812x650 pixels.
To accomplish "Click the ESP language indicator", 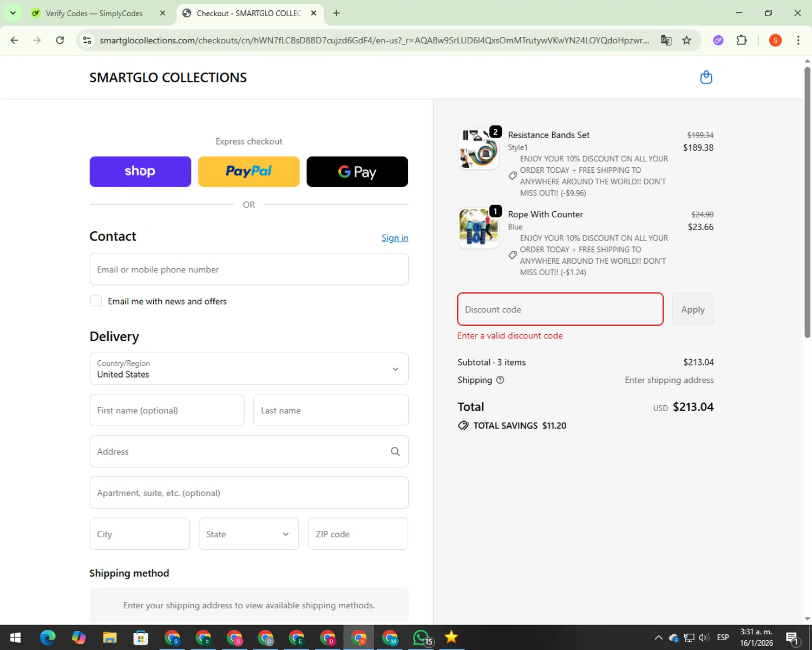I will pos(723,638).
